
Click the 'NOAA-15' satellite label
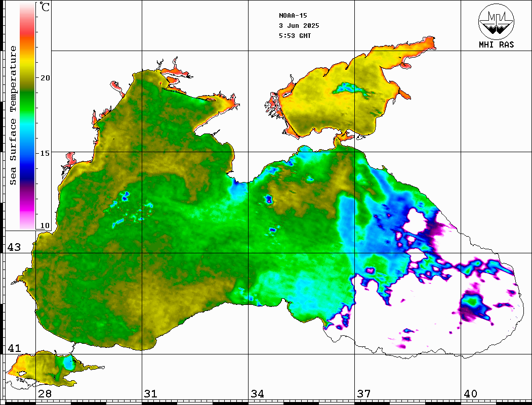click(293, 16)
